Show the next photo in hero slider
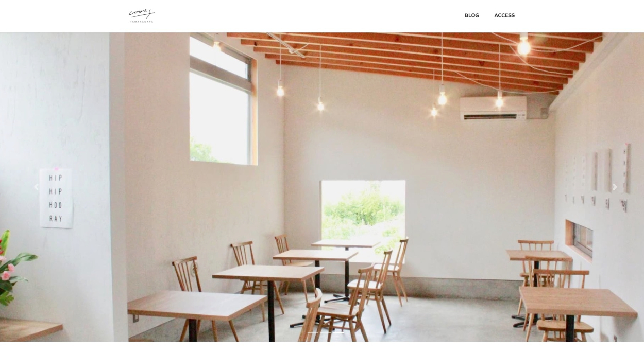The image size is (644, 353). tap(614, 187)
